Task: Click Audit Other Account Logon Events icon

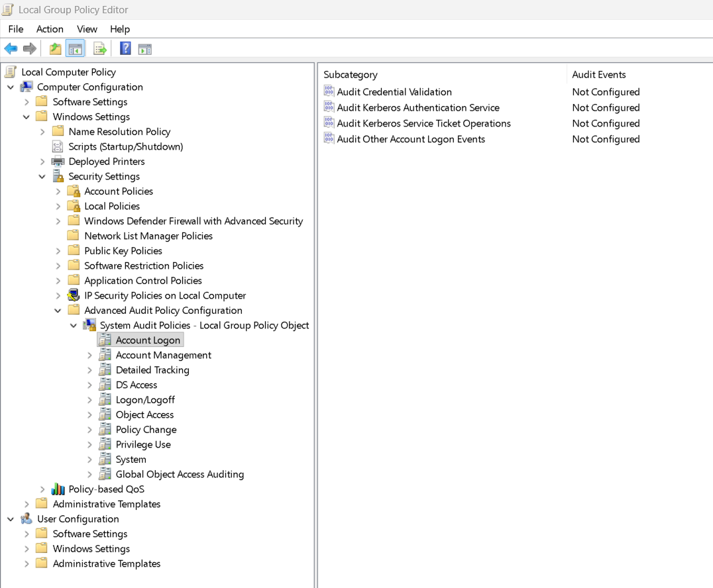Action: pyautogui.click(x=329, y=138)
